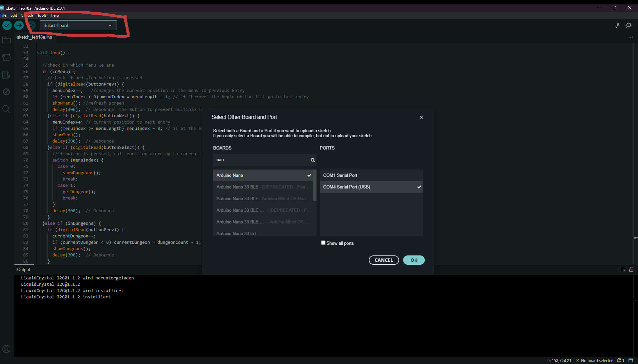Click the CANCEL button
638x364 pixels.
[x=384, y=260]
